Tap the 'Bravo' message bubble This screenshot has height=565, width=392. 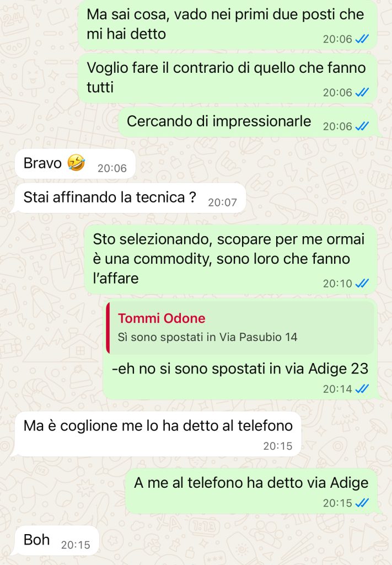75,163
